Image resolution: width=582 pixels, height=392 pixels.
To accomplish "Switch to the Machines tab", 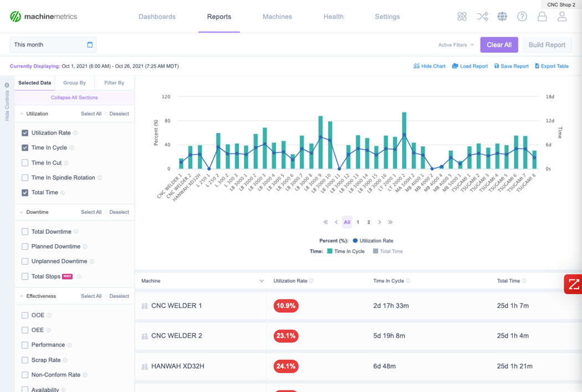I will click(x=277, y=17).
